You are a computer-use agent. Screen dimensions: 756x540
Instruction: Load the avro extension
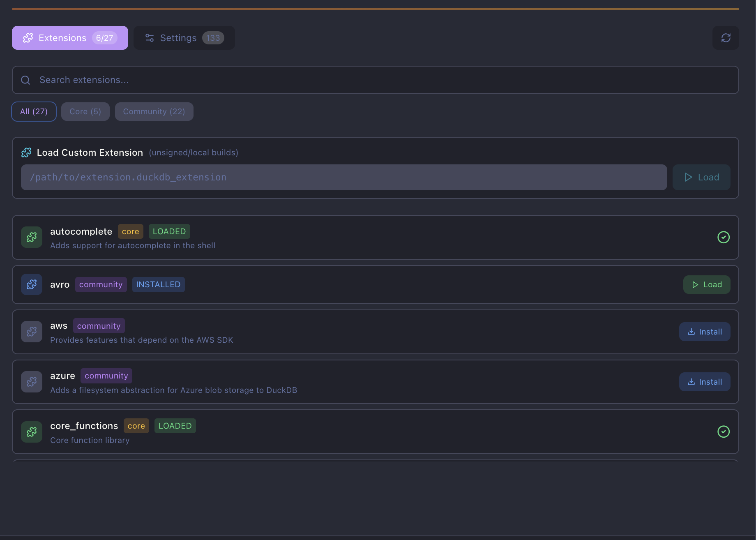pyautogui.click(x=706, y=284)
